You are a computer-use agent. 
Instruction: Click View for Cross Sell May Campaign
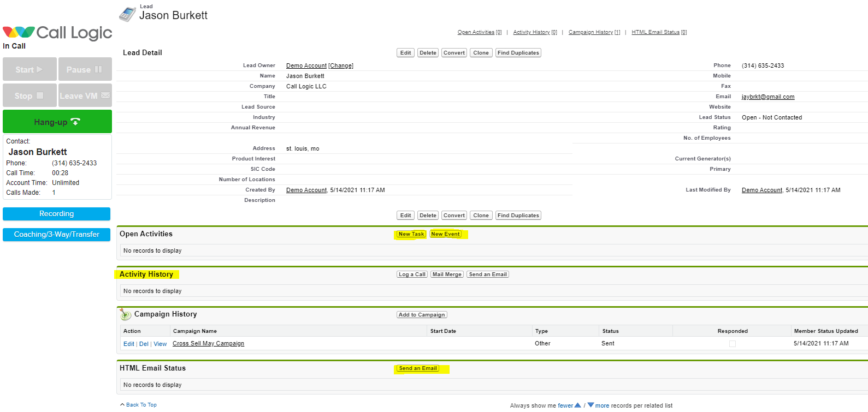(x=160, y=344)
